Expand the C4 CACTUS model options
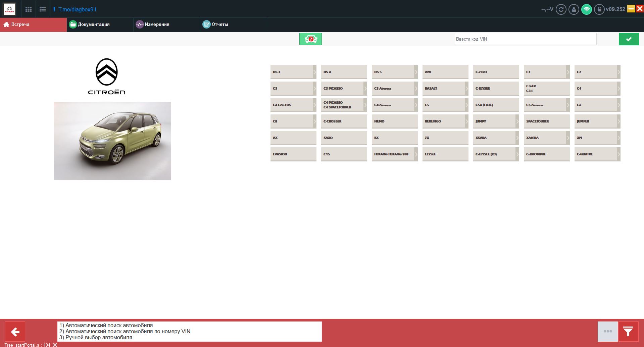The height and width of the screenshot is (347, 644). pos(314,105)
